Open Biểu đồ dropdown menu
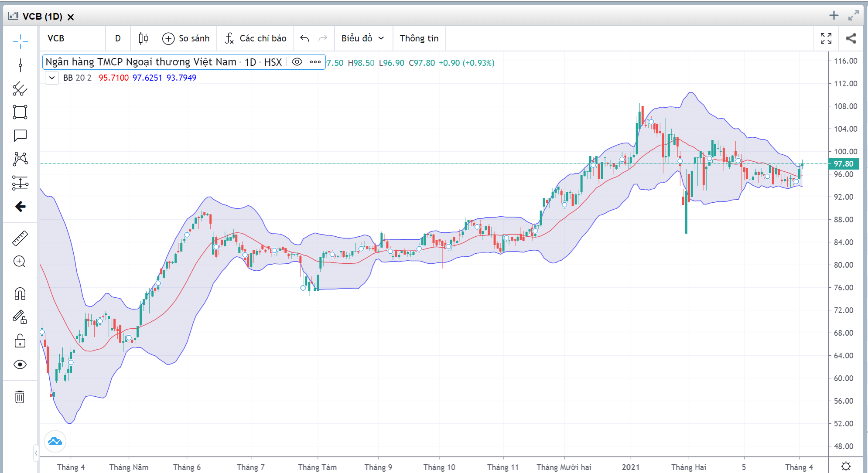 (x=363, y=38)
